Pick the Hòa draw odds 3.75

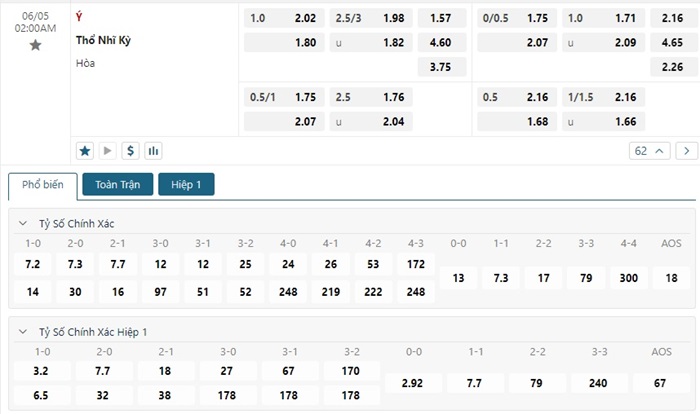441,67
